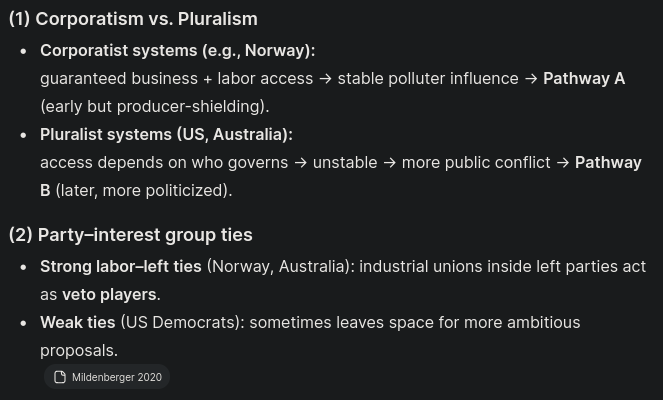The width and height of the screenshot is (663, 400).
Task: Click the bold "Corporatist systems (e.g., Norway):" label
Action: pos(177,50)
